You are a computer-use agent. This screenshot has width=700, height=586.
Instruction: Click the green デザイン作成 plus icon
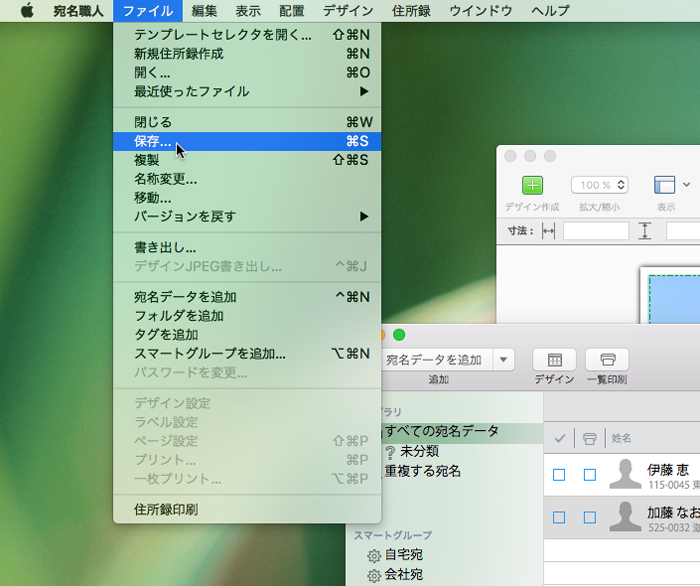pyautogui.click(x=533, y=185)
